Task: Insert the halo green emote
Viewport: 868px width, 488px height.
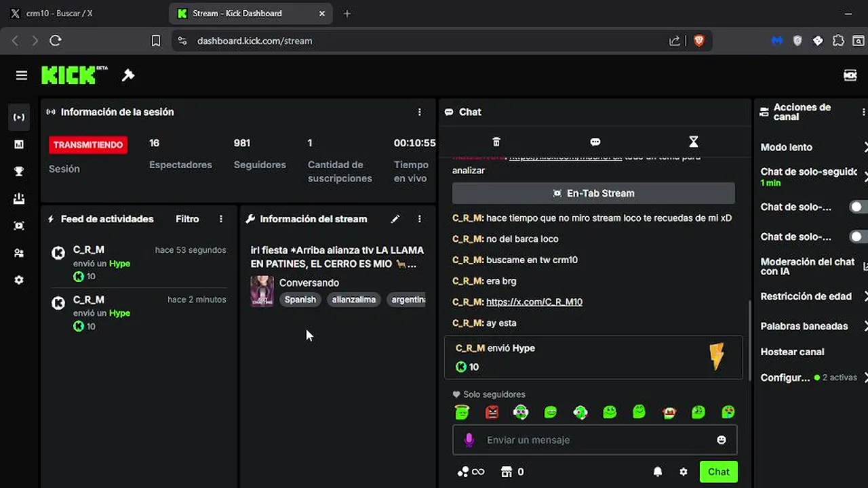Action: coord(462,411)
